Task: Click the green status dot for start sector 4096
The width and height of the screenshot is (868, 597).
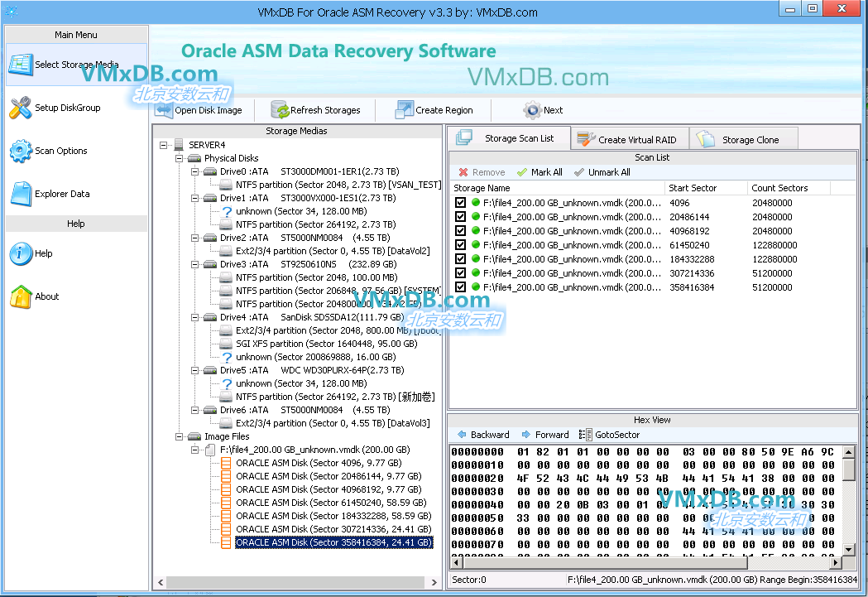Action: tap(476, 203)
